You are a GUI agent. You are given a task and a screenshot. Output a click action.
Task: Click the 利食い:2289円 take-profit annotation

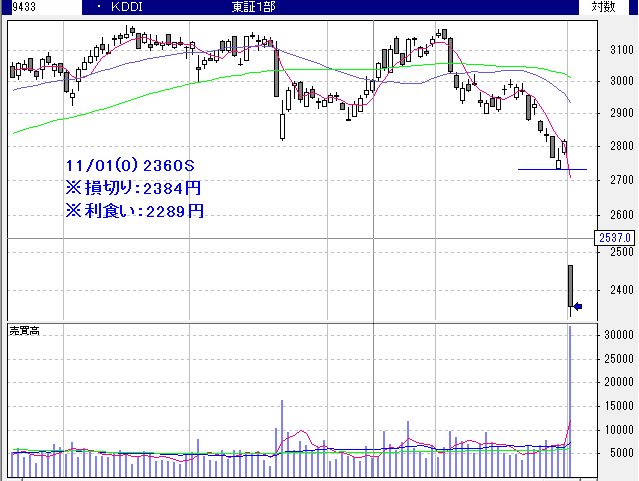pyautogui.click(x=134, y=210)
